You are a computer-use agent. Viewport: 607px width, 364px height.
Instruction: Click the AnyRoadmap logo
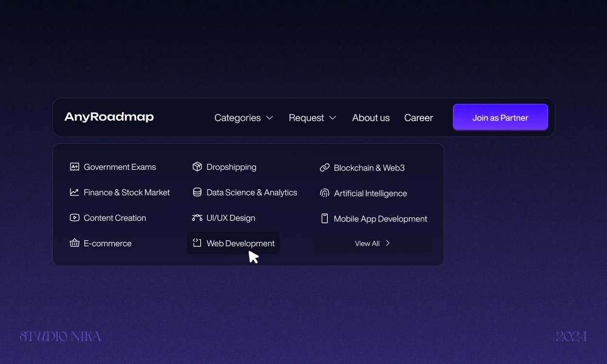pos(109,117)
